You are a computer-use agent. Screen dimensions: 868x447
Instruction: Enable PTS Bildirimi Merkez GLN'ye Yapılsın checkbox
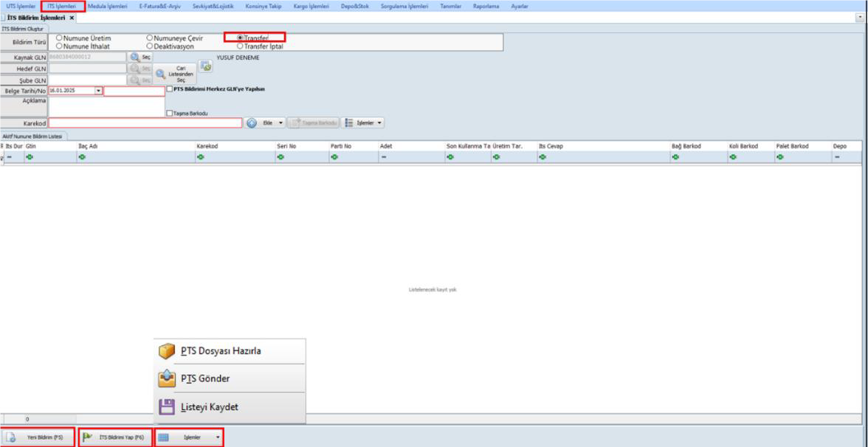click(x=170, y=89)
